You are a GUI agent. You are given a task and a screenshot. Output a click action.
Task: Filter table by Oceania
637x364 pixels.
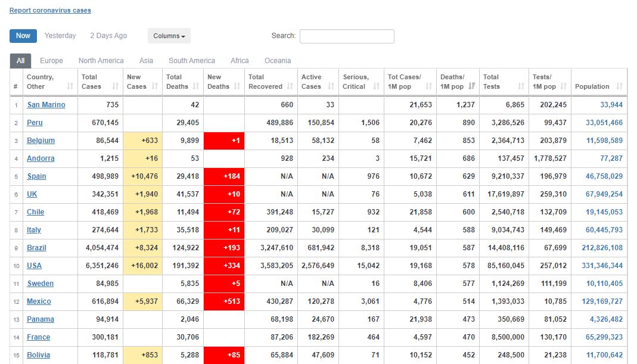tap(278, 61)
